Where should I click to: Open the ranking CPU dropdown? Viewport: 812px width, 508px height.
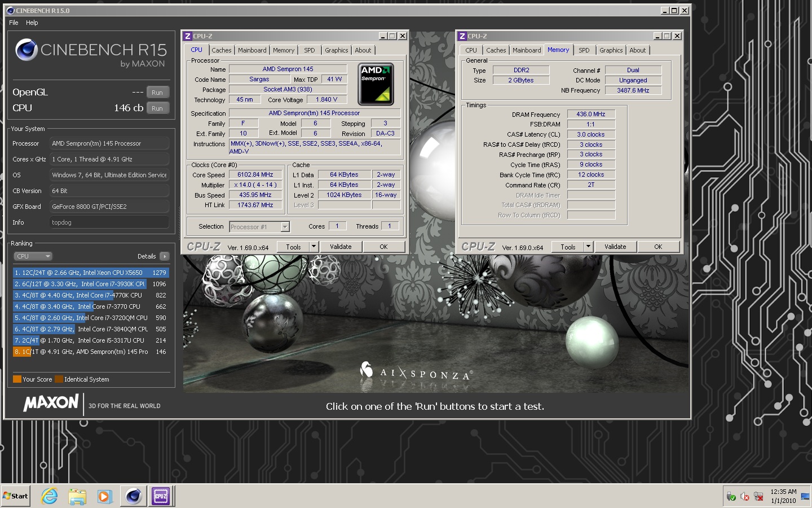click(33, 256)
